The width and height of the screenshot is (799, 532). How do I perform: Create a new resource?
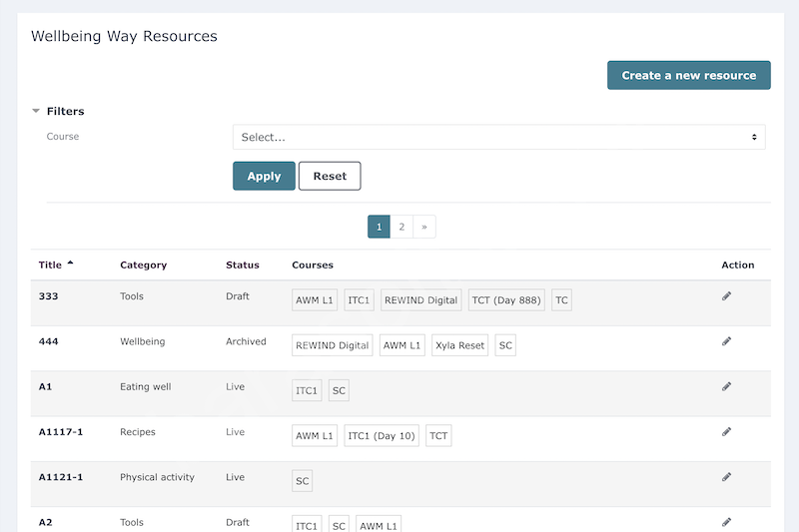pyautogui.click(x=688, y=75)
